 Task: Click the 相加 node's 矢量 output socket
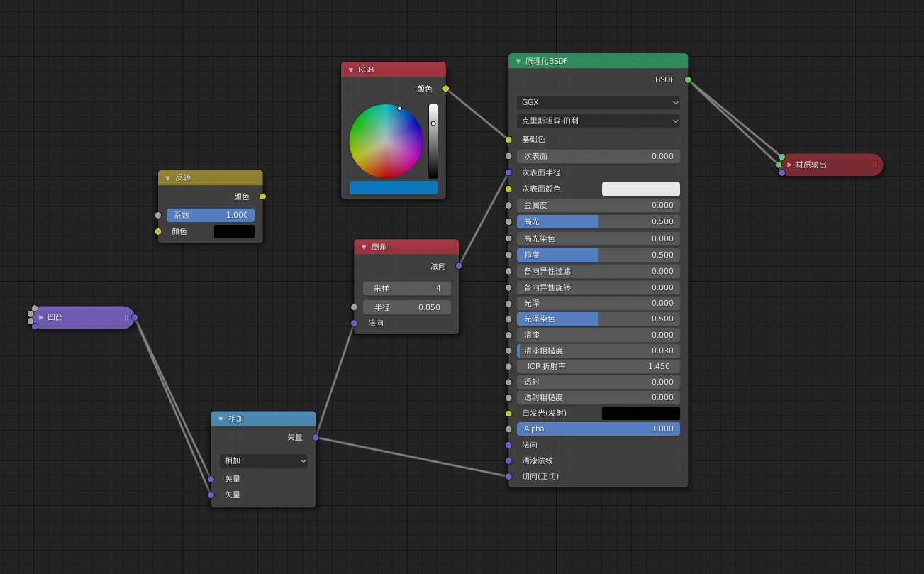316,437
